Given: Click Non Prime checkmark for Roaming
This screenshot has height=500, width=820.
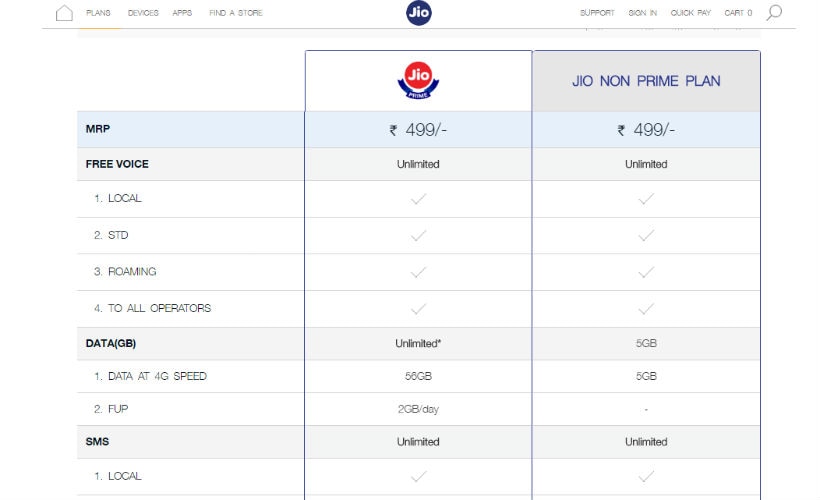Looking at the screenshot, I should [646, 272].
